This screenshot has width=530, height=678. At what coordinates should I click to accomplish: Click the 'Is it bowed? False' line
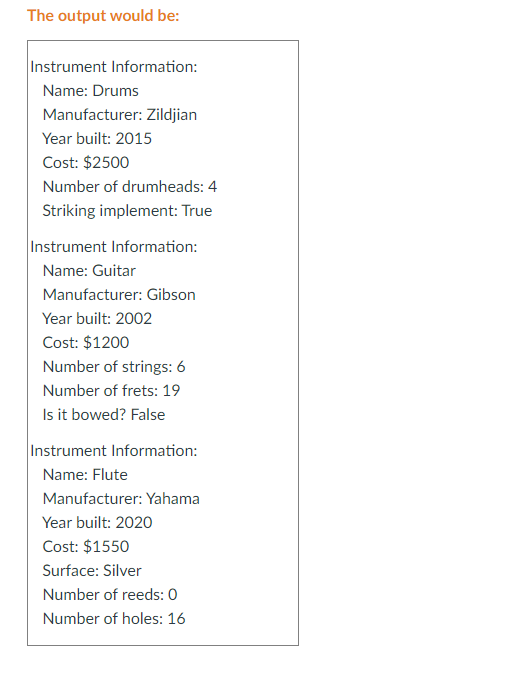click(104, 415)
